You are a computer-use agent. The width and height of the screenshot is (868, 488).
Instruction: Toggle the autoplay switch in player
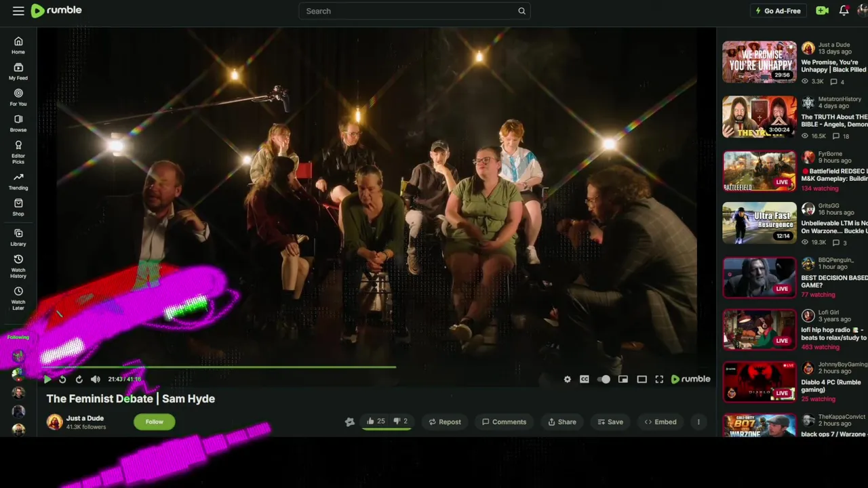coord(604,380)
